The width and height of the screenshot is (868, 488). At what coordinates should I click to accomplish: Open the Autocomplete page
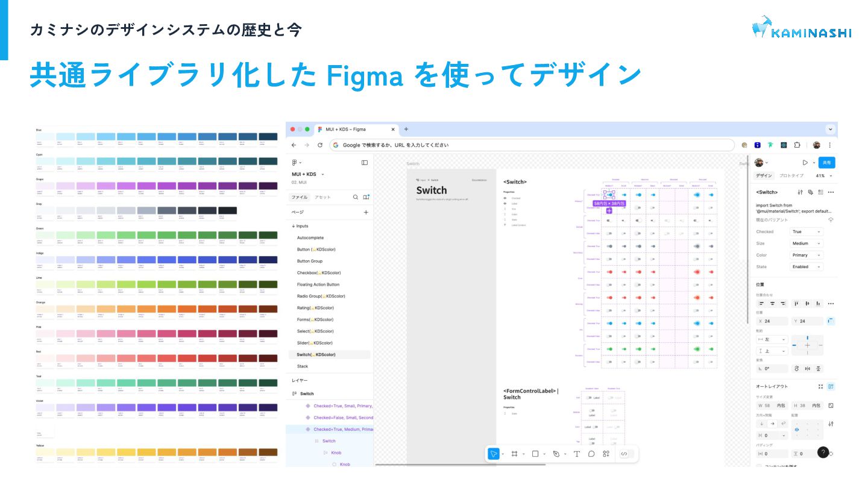[310, 238]
